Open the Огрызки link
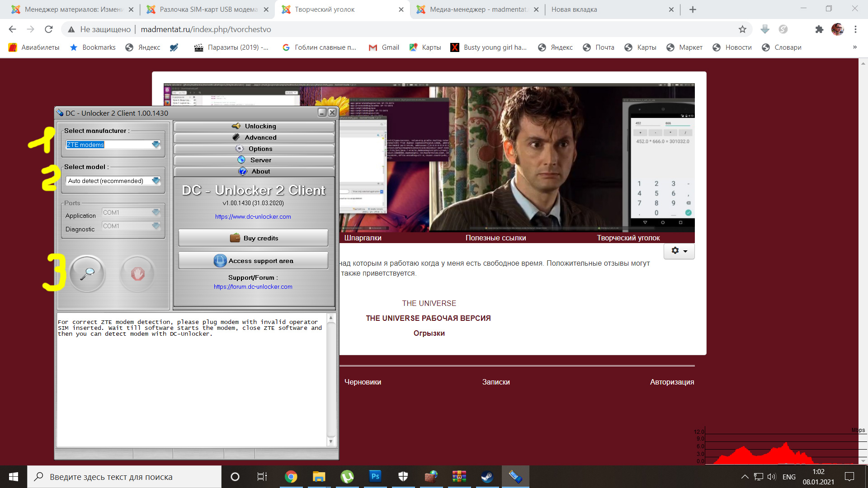This screenshot has width=868, height=488. [429, 333]
